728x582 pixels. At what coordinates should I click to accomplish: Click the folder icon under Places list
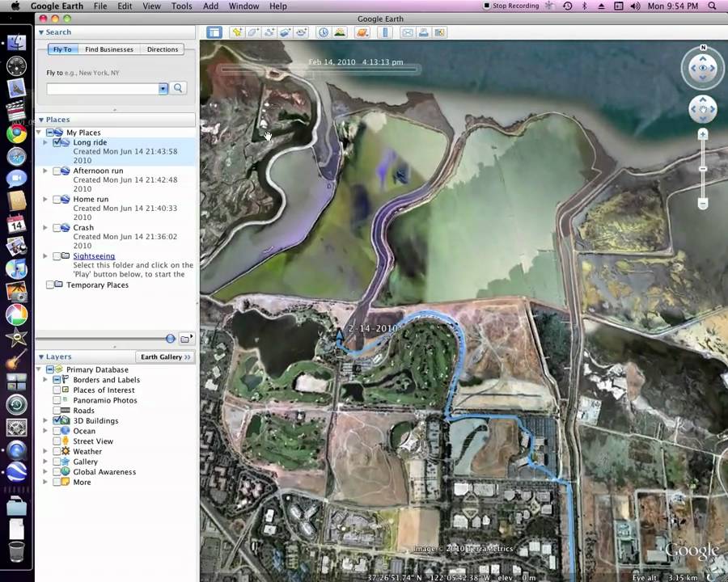click(186, 339)
